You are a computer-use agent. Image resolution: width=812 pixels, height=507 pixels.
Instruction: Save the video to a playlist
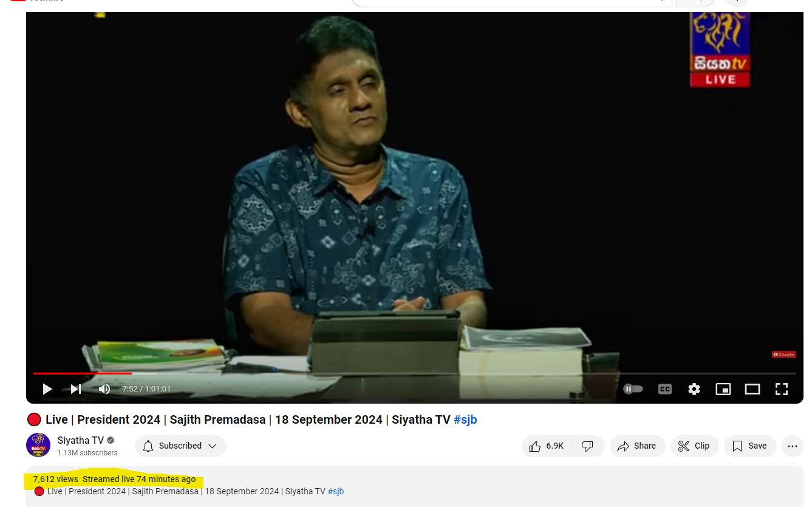tap(750, 446)
